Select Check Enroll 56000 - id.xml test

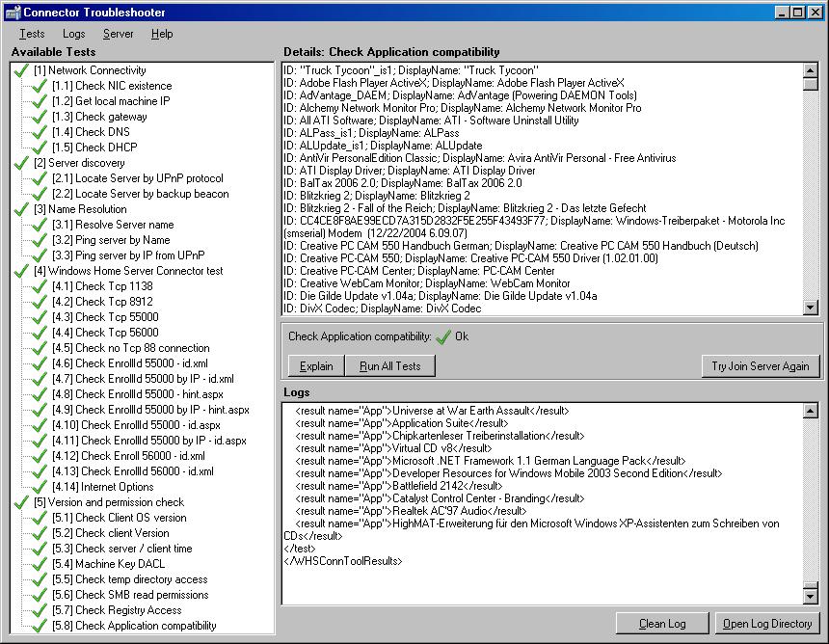128,456
